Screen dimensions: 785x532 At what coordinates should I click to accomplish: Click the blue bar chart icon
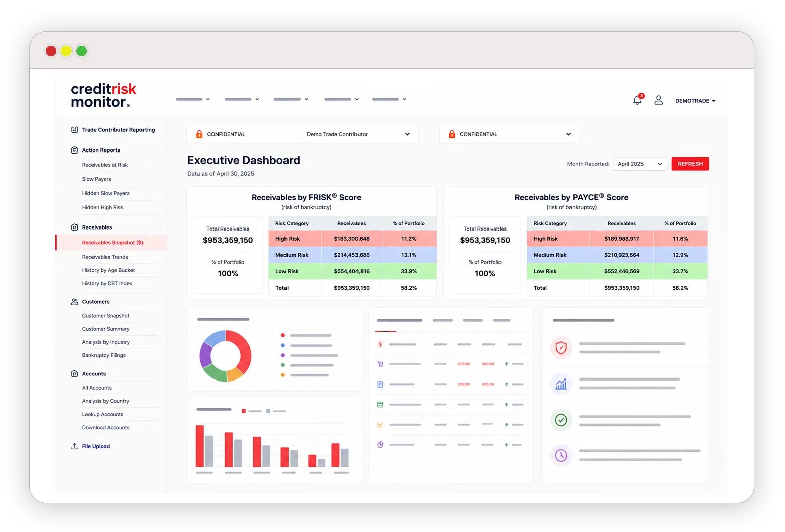(x=561, y=384)
